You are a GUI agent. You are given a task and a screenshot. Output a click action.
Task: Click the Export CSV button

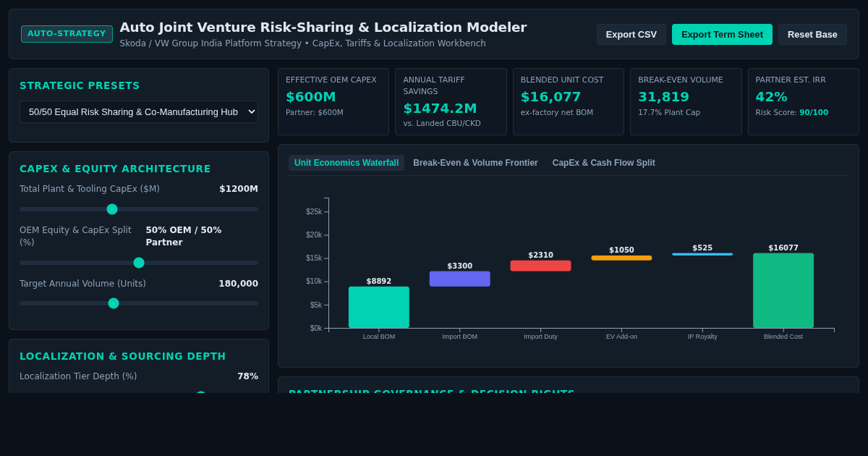[631, 34]
